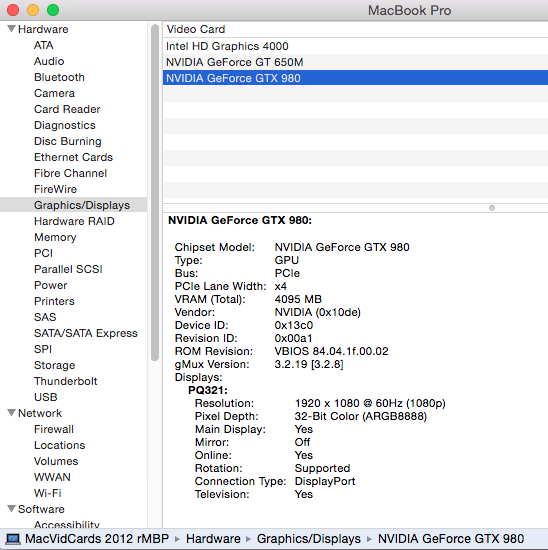The image size is (548, 550).
Task: Open Parallel SCSI section
Action: point(68,269)
